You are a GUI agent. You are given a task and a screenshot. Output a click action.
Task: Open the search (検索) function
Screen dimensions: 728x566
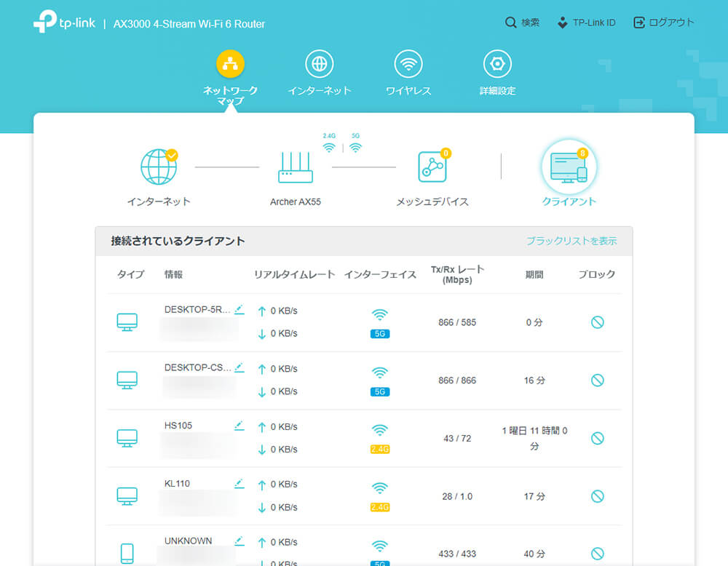[x=522, y=23]
